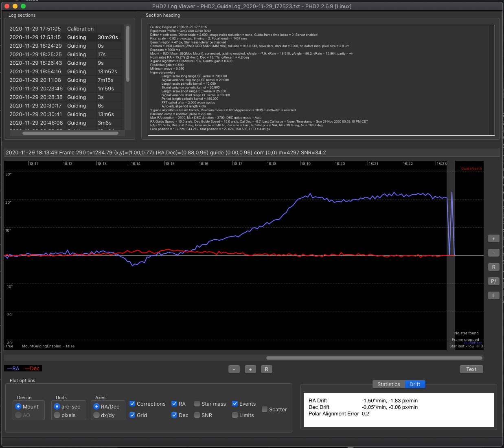Click the log sections vertical scrollbar

coord(127,54)
